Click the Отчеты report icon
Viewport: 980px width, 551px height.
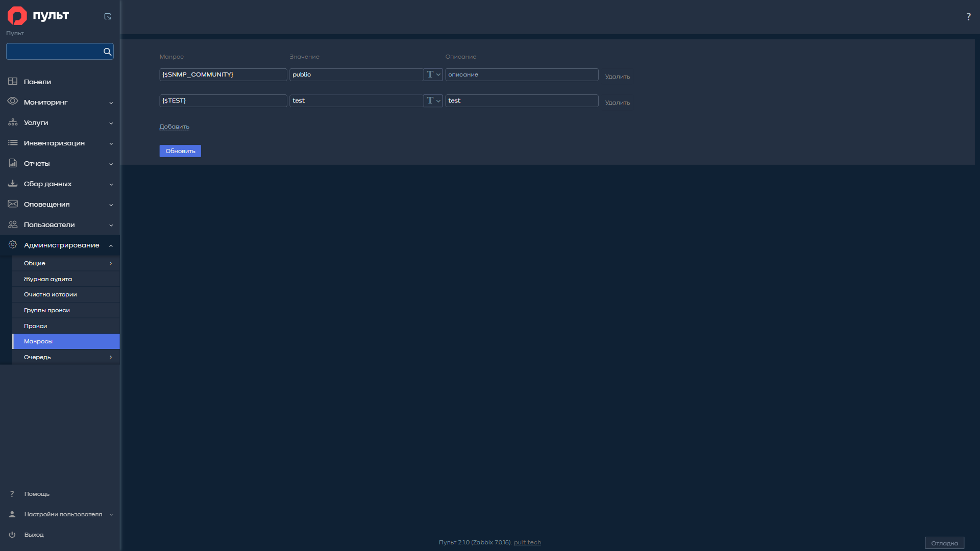(13, 163)
